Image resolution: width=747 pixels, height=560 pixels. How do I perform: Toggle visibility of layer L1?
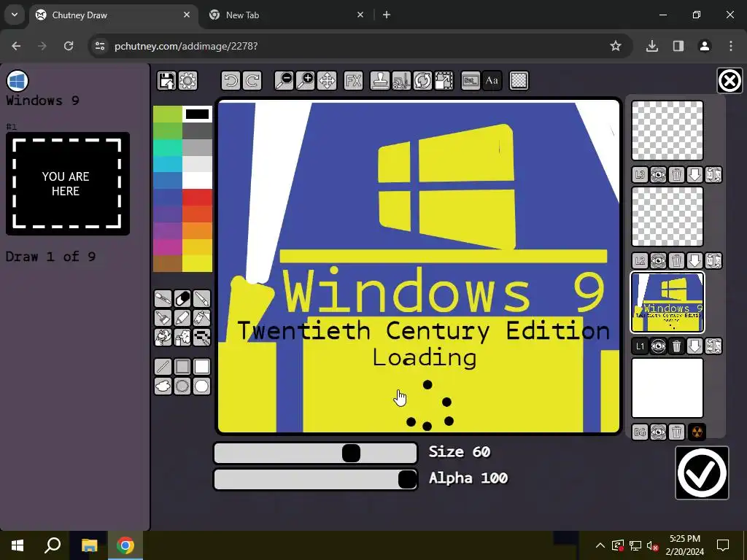point(659,346)
